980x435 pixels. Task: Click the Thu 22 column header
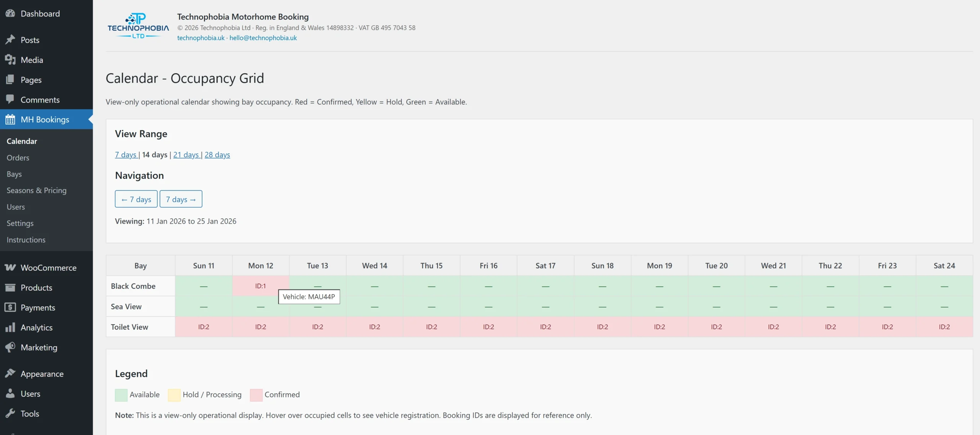tap(830, 265)
